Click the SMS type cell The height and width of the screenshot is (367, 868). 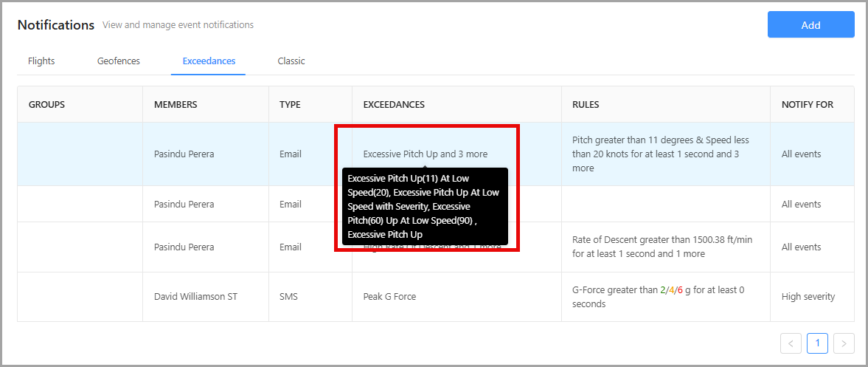290,297
